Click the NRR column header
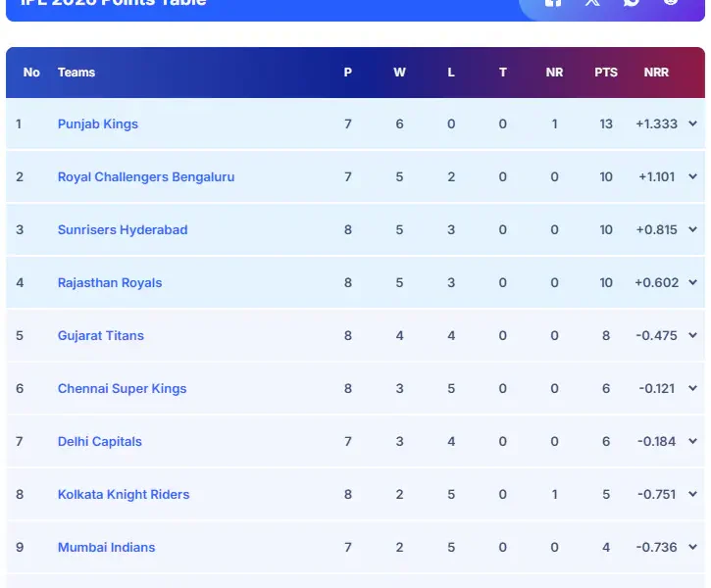711x588 pixels. tap(656, 73)
